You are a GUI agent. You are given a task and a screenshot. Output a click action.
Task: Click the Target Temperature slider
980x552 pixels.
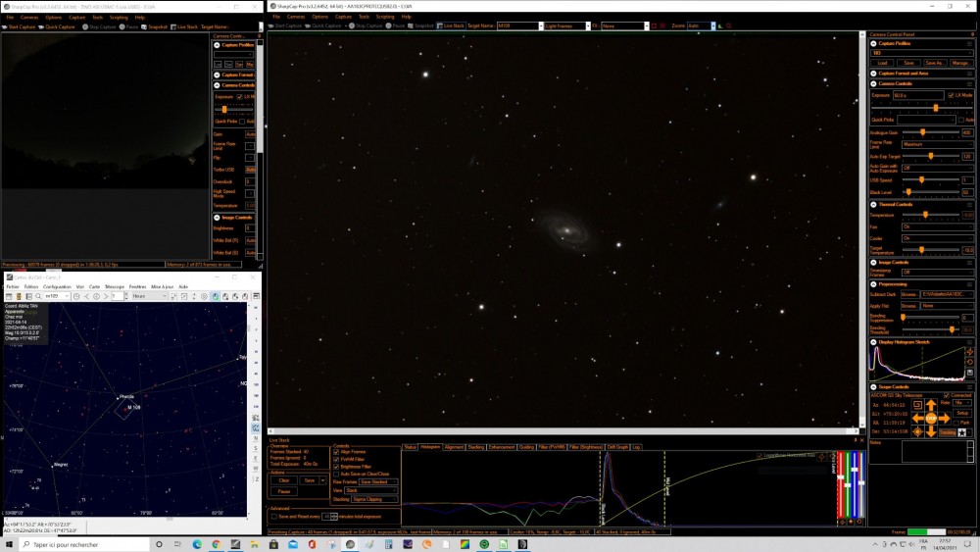click(931, 250)
